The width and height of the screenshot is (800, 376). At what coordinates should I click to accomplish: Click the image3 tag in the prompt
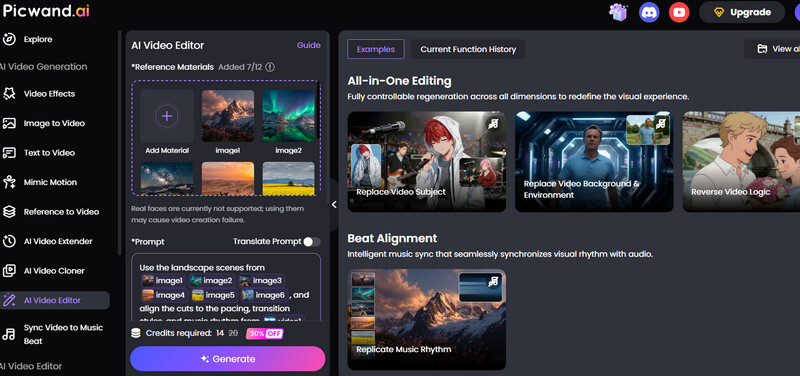(x=261, y=281)
